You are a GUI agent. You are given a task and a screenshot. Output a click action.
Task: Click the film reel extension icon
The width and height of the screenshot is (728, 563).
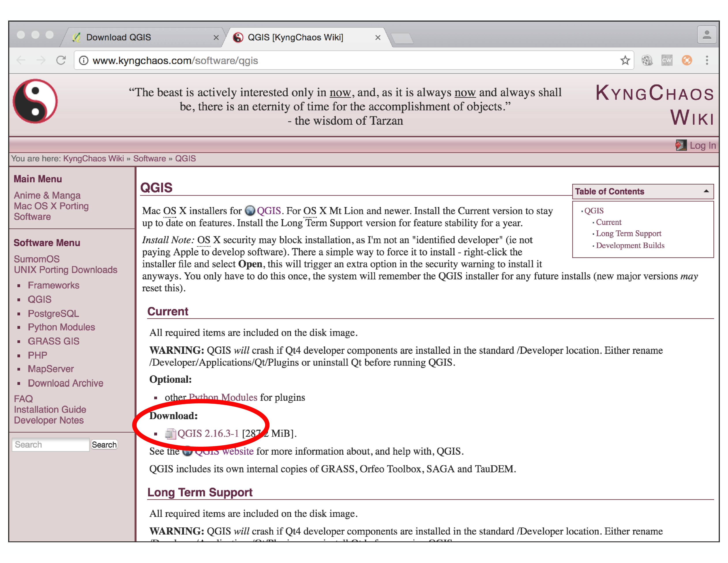click(x=647, y=60)
